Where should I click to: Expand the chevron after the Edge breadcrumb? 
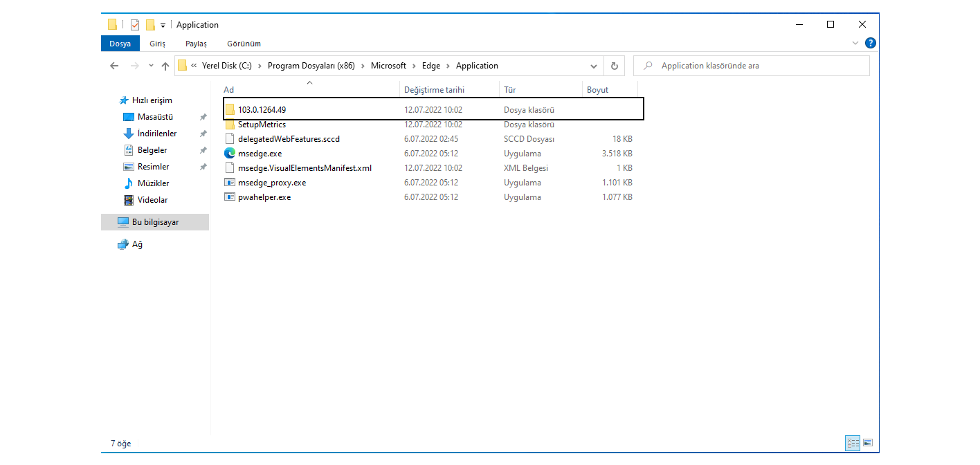pyautogui.click(x=448, y=66)
